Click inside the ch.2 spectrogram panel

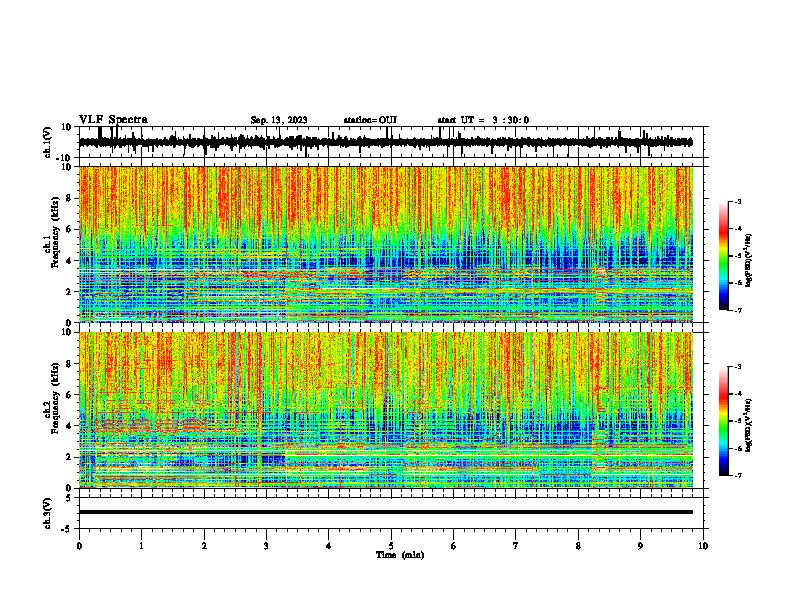[x=386, y=410]
